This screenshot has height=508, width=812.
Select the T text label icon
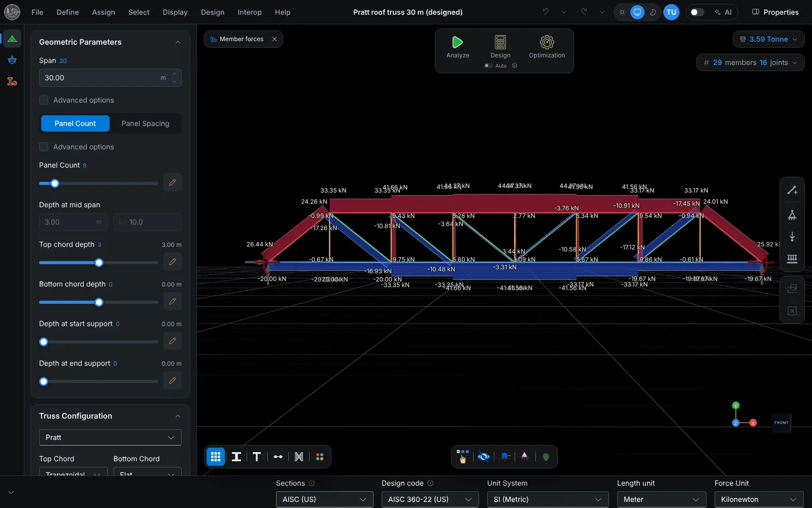click(257, 457)
